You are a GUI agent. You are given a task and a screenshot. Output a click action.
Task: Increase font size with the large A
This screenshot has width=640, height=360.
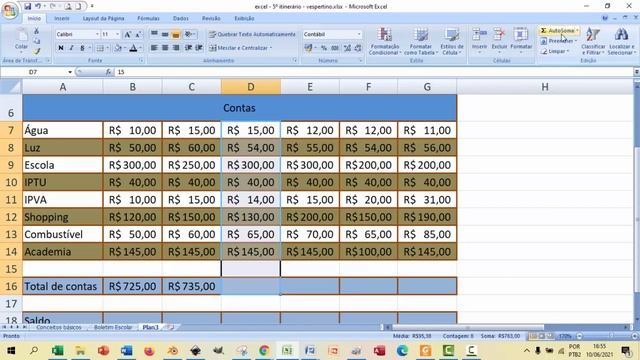click(x=128, y=34)
